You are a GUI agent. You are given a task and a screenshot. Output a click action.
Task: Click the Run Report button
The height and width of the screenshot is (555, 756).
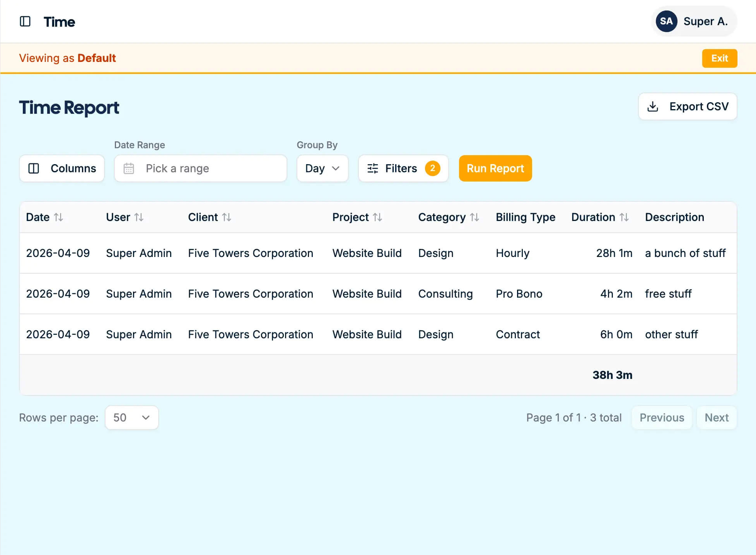pos(495,168)
